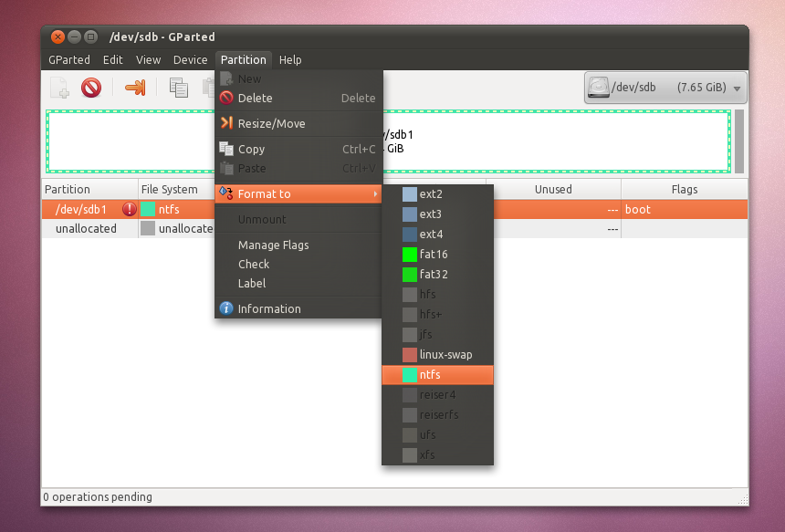Screen dimensions: 785x532
Task: Click the orange resize/move toolbar arrow icon
Action: pos(135,88)
